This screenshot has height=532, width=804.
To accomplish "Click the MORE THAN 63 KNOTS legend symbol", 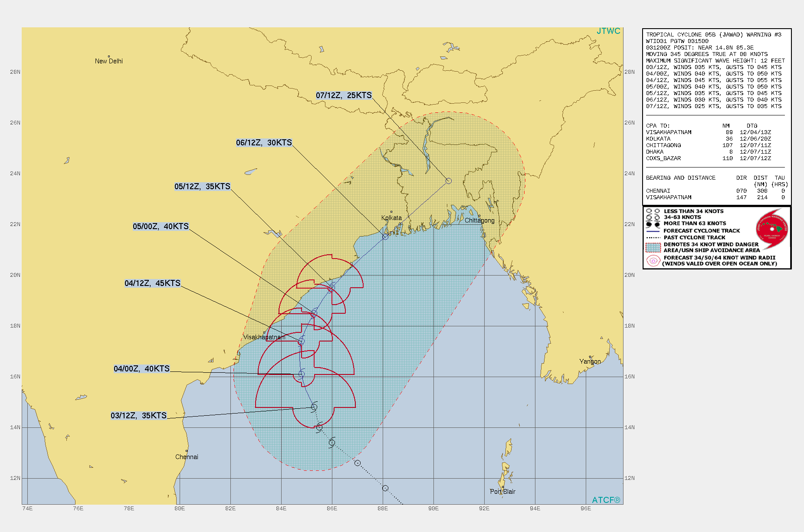I will [653, 224].
